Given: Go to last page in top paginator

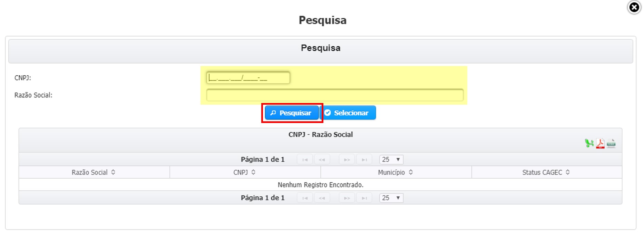Looking at the screenshot, I should click(364, 159).
